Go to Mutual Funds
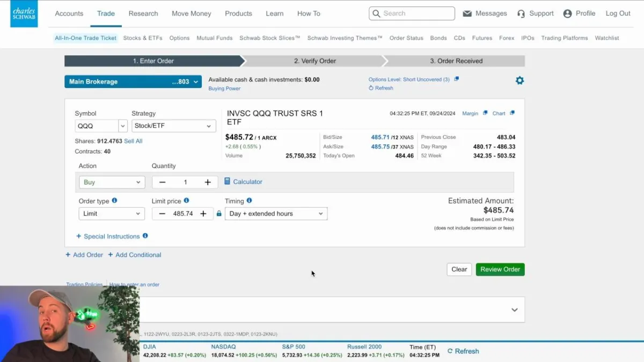The image size is (644, 362). (x=215, y=38)
